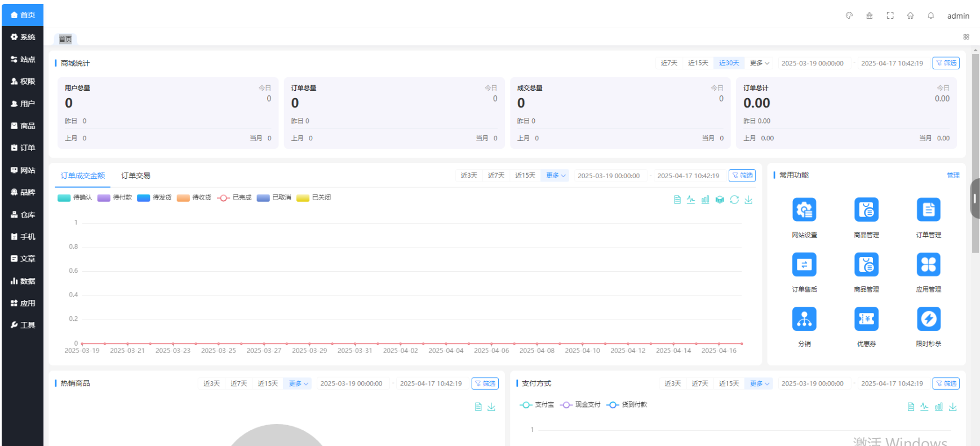Download 热销商品 chart icon
980x446 pixels.
(x=491, y=407)
